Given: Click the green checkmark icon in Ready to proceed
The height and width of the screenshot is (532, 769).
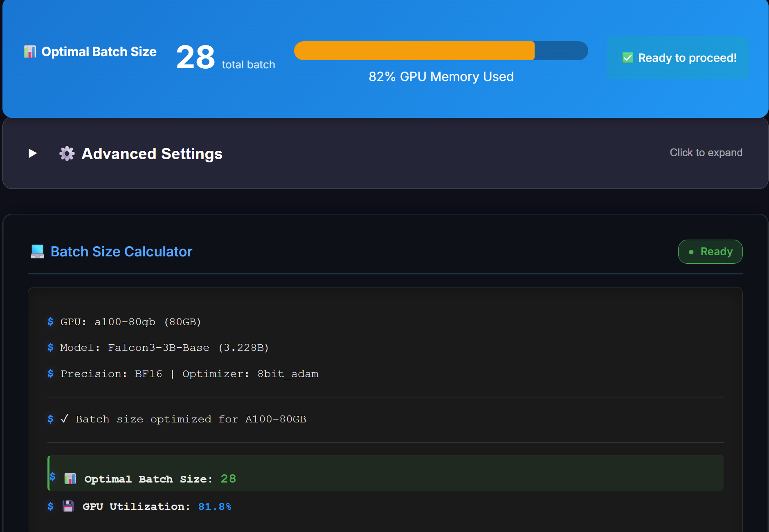Looking at the screenshot, I should 627,58.
